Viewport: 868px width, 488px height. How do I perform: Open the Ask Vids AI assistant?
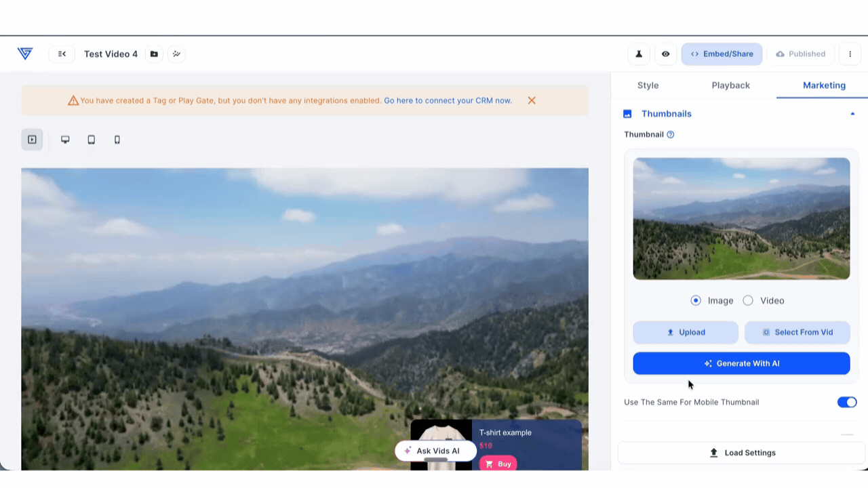click(x=435, y=451)
